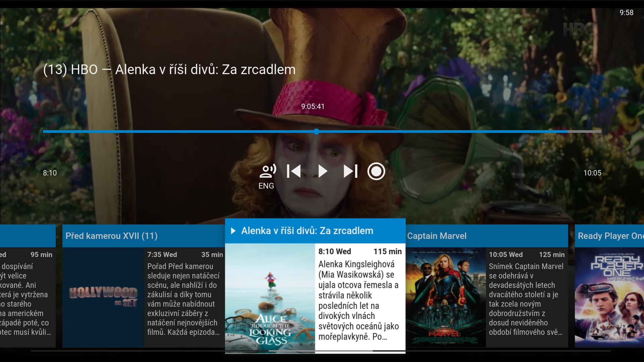Click the Hollywood on Set thumbnail

(x=103, y=297)
